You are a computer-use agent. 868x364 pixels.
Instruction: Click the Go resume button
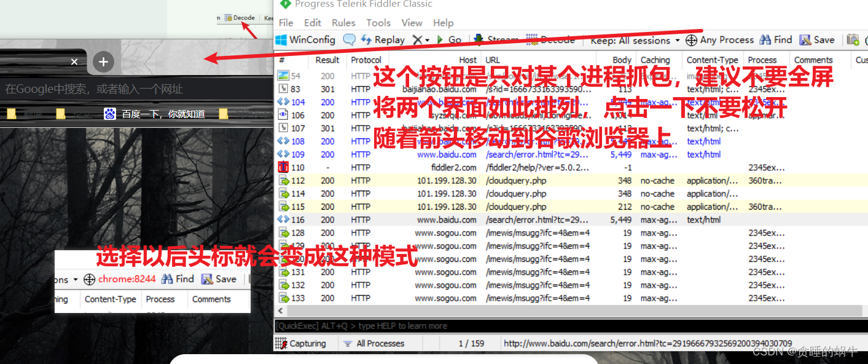[449, 40]
